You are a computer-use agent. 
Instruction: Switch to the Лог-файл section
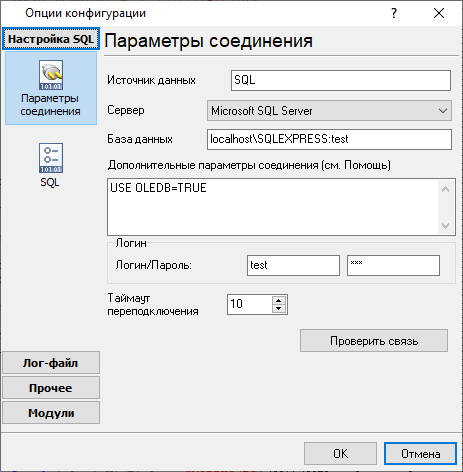click(51, 363)
